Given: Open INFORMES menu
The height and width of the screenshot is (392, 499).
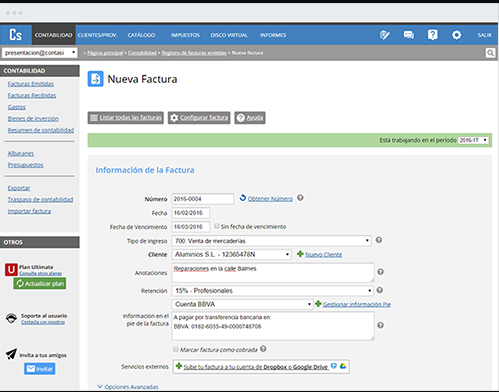Looking at the screenshot, I should pos(273,35).
